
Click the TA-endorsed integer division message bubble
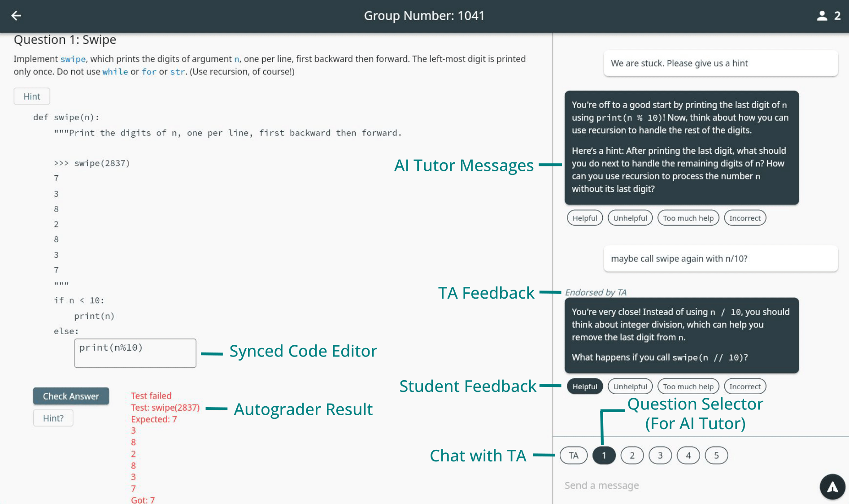pyautogui.click(x=682, y=335)
